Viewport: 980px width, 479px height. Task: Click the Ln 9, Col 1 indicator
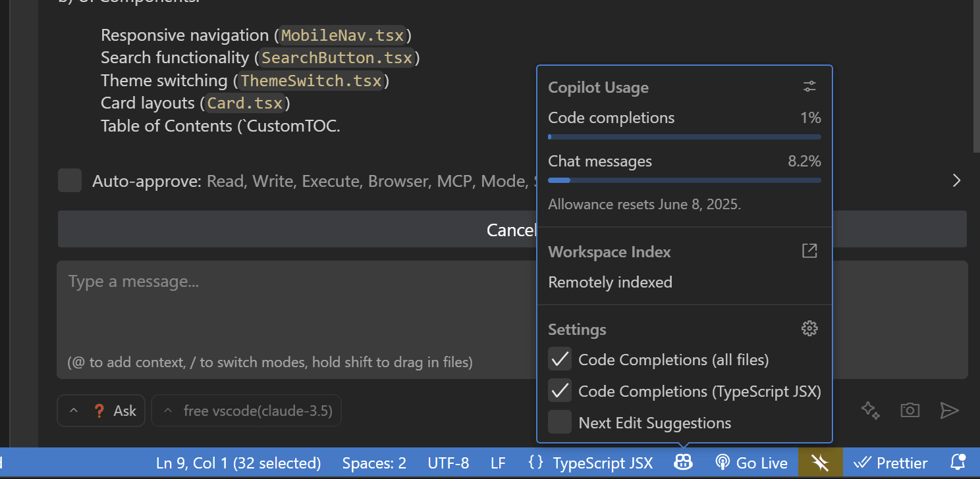pos(238,463)
